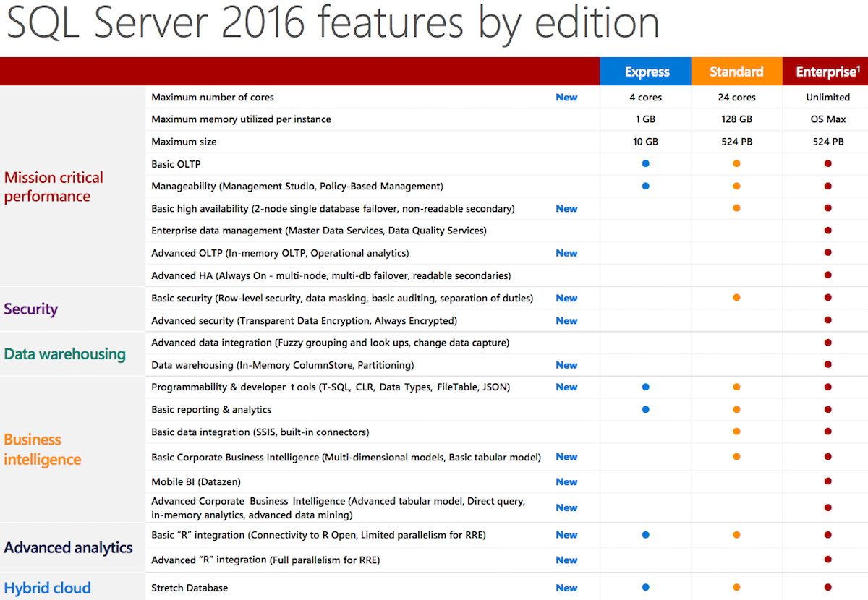Click Enterprise dot for Advanced data integration
This screenshot has width=868, height=600.
click(827, 342)
